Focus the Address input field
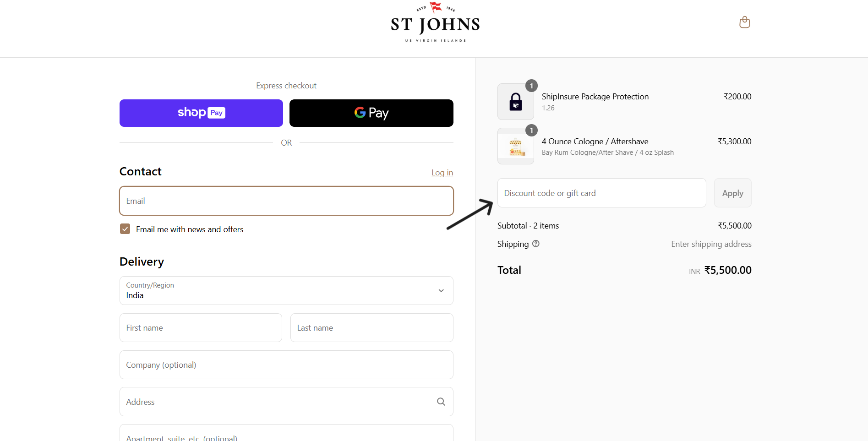Viewport: 868px width, 441px height. pos(275,402)
